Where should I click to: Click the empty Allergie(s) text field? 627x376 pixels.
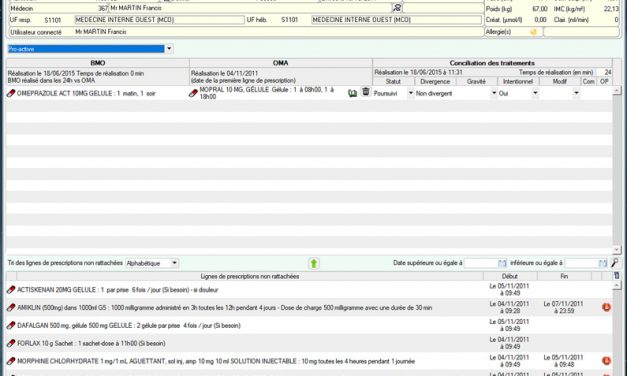click(581, 32)
